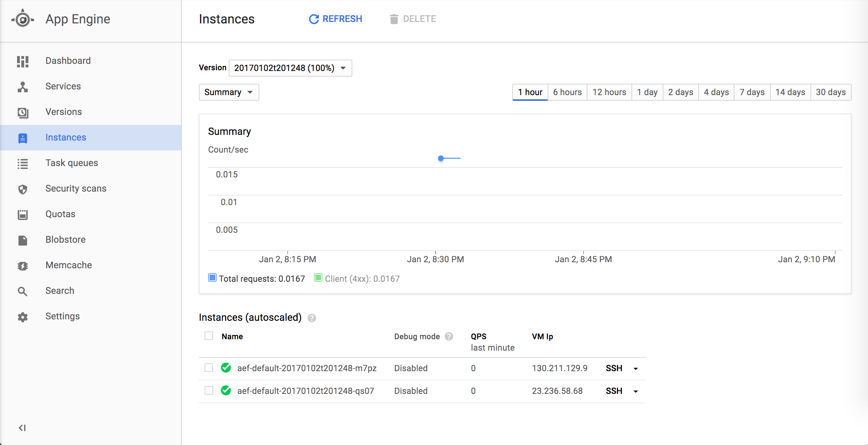Toggle the select-all instances checkbox
868x445 pixels.
coord(209,336)
